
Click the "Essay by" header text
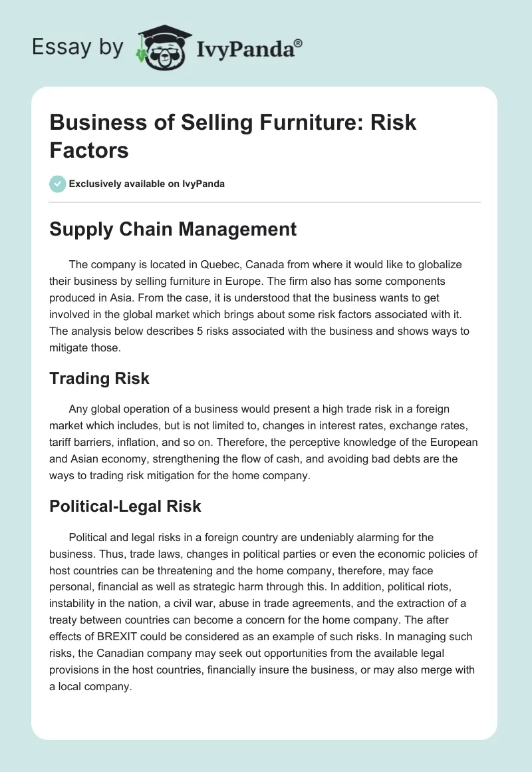[x=77, y=49]
